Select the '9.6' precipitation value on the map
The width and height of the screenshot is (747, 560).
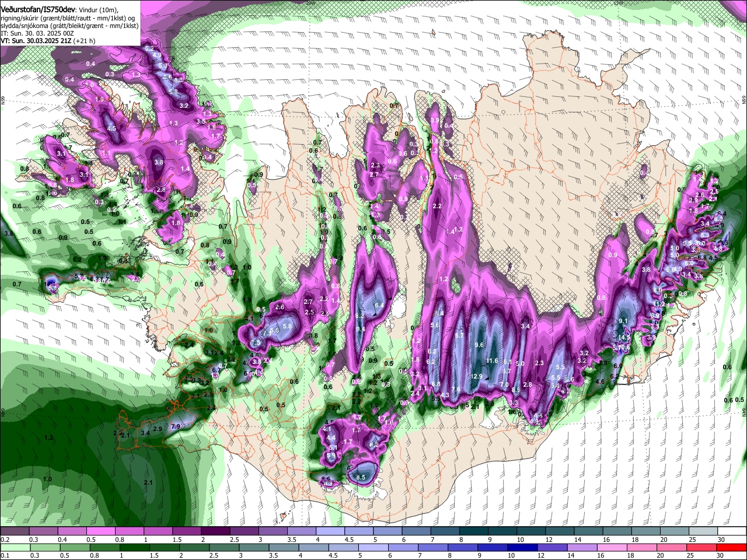point(479,345)
